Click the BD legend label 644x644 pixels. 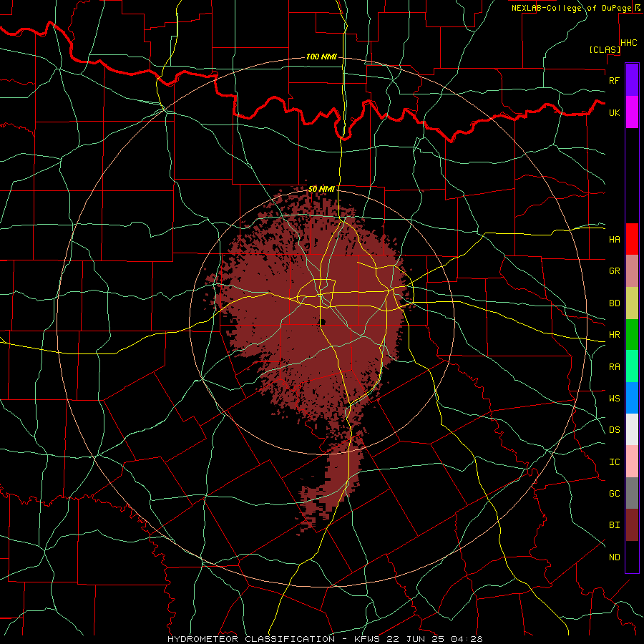tap(614, 303)
